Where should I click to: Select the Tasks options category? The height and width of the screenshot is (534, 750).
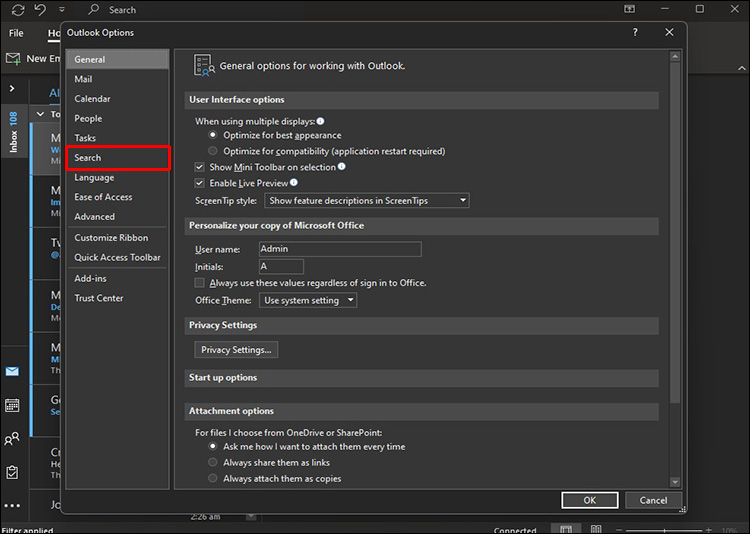click(x=117, y=138)
